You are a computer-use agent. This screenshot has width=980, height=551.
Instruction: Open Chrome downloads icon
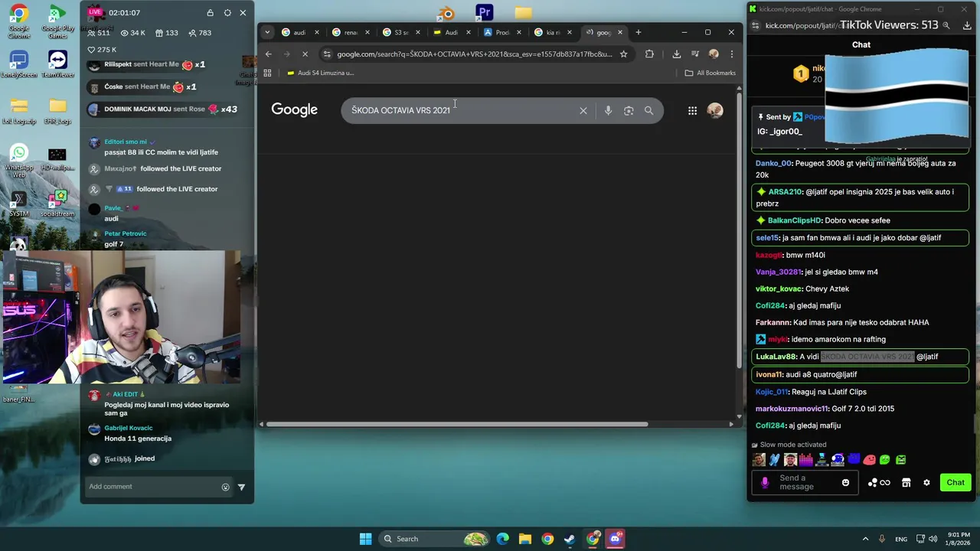[x=676, y=54]
